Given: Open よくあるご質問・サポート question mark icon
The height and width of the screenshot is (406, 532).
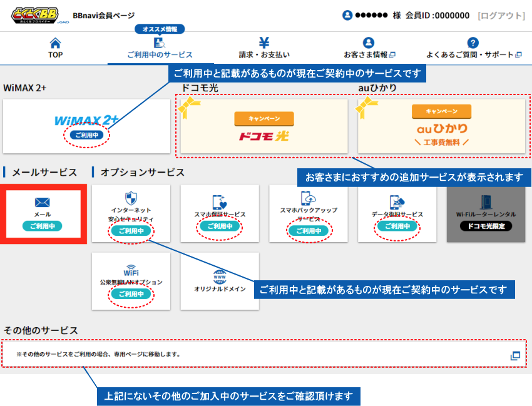Looking at the screenshot, I should (x=473, y=43).
